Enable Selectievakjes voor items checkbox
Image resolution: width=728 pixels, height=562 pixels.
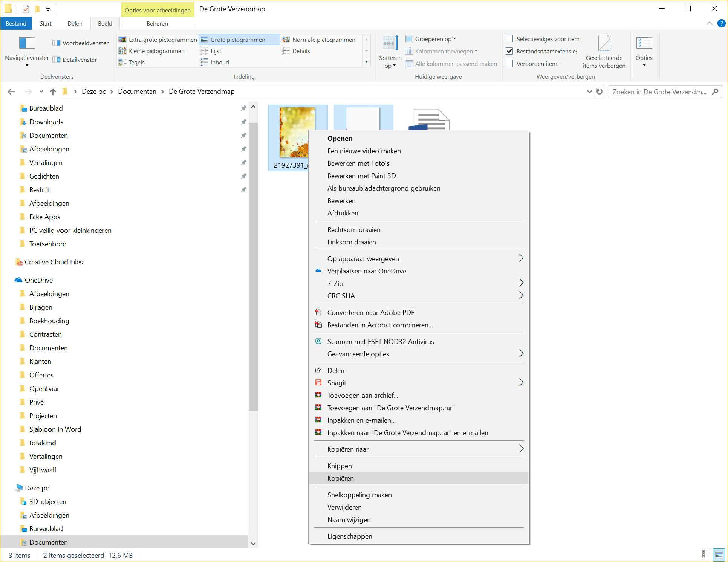click(x=509, y=39)
